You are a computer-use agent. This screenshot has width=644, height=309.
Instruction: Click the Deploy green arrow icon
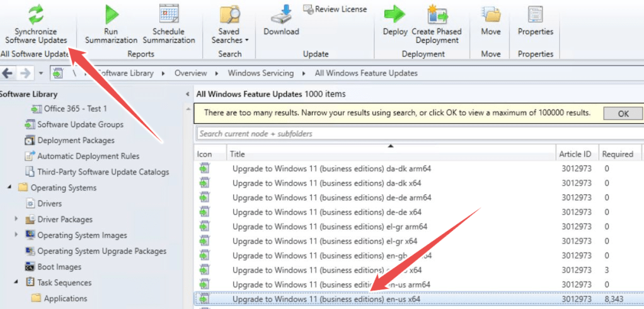(x=395, y=14)
